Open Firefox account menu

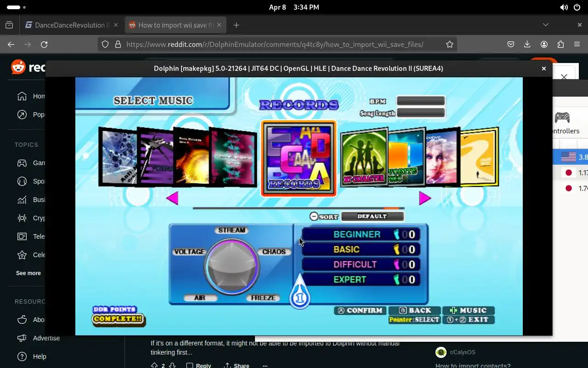click(544, 45)
